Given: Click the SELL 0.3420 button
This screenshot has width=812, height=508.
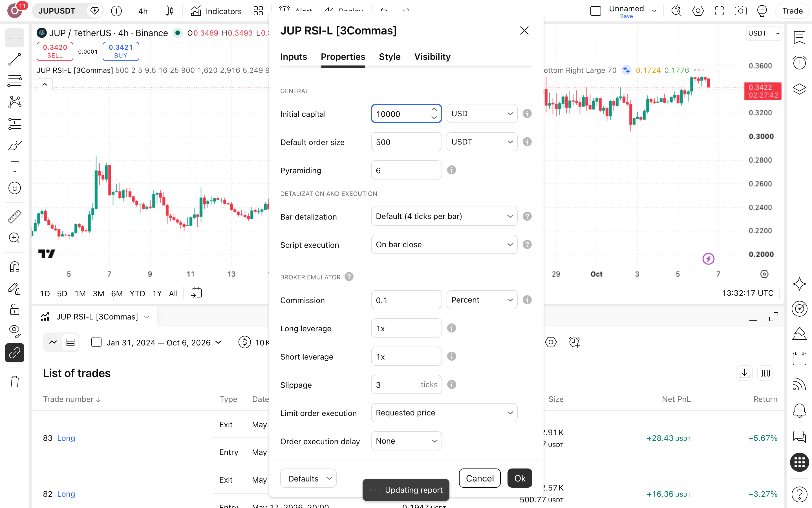Looking at the screenshot, I should tap(55, 51).
